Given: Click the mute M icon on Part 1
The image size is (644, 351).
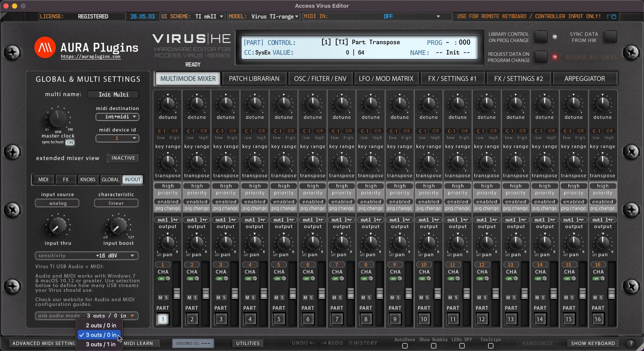Looking at the screenshot, I should click(160, 297).
